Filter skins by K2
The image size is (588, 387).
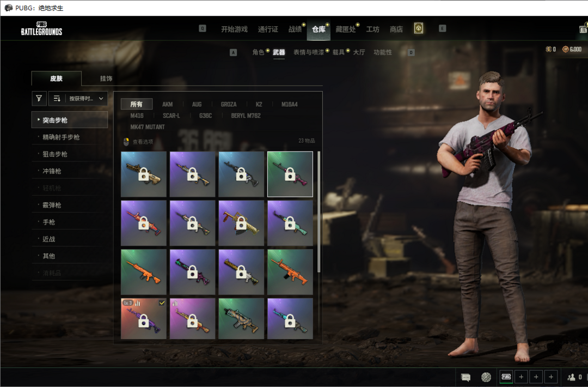(x=259, y=104)
